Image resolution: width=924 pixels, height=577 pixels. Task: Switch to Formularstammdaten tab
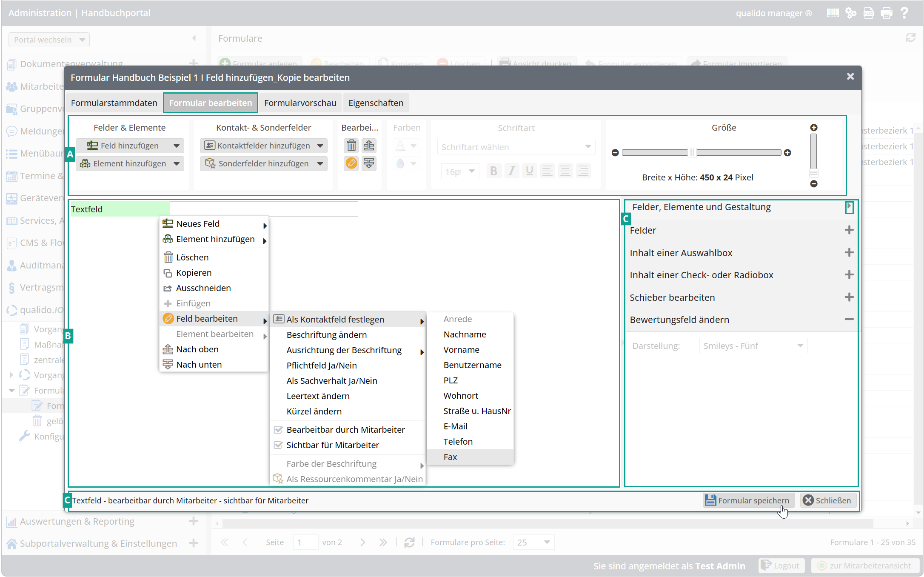(114, 103)
